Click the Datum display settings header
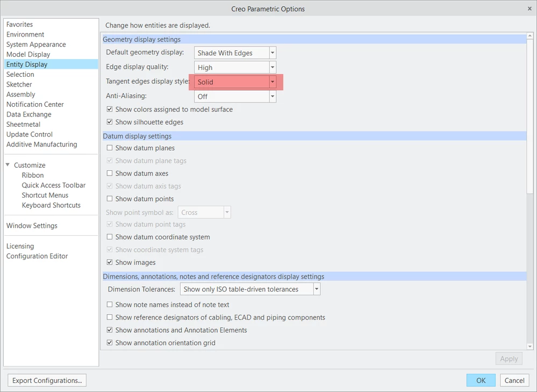The width and height of the screenshot is (537, 392). coord(314,136)
